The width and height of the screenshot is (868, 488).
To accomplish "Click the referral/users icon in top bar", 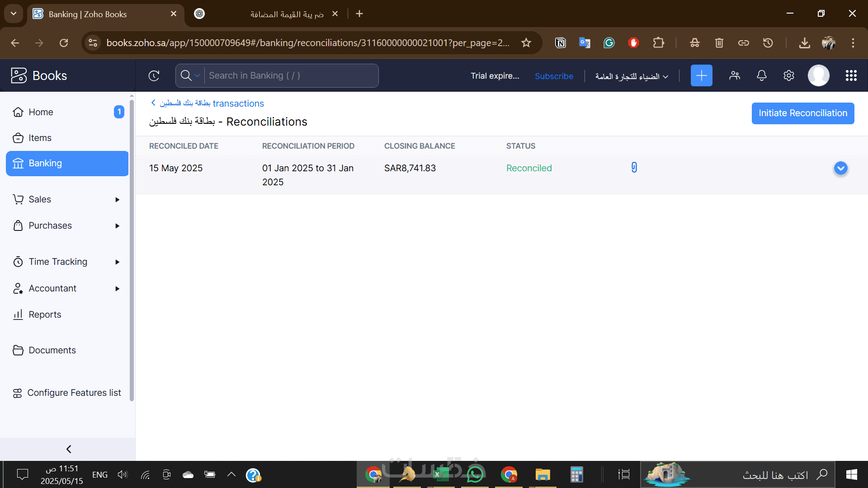I will (734, 75).
